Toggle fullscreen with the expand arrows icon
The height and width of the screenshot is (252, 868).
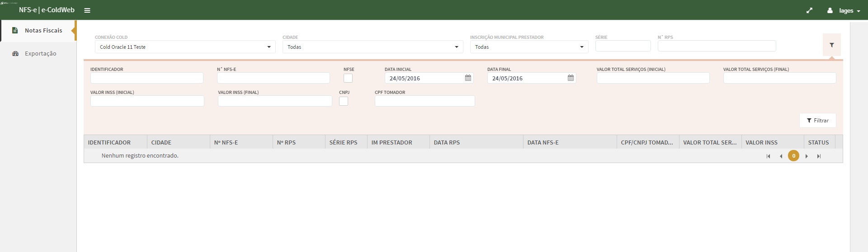tap(809, 10)
